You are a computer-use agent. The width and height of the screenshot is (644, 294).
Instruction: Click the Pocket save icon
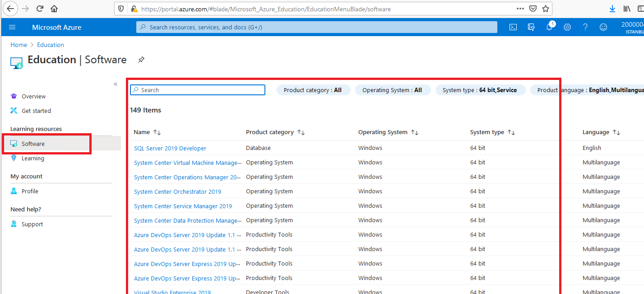coord(533,9)
